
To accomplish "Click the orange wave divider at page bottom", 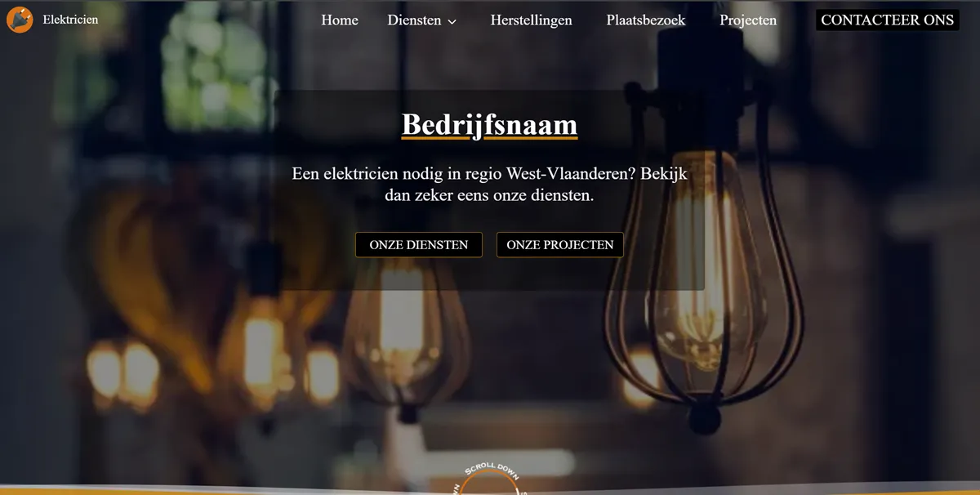I will coord(245,490).
